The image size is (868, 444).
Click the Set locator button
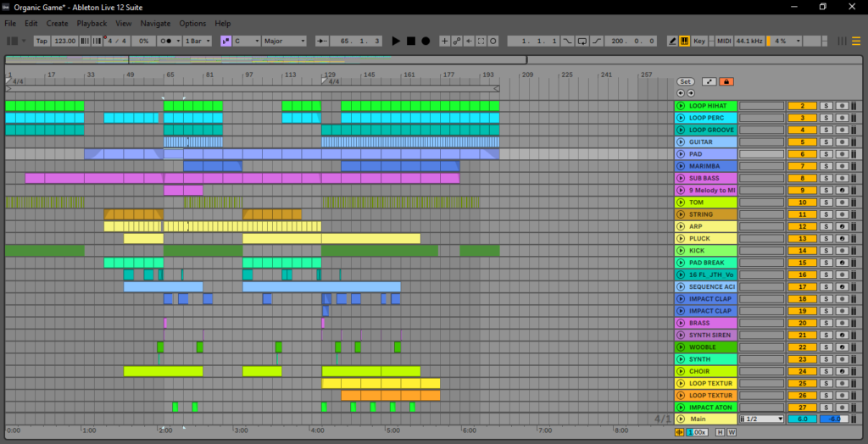[x=685, y=81]
